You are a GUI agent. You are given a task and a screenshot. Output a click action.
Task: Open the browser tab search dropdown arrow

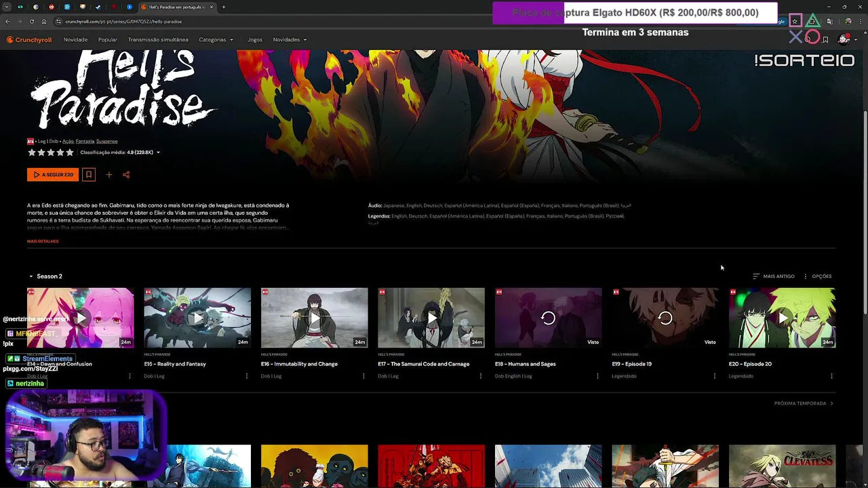click(x=7, y=7)
